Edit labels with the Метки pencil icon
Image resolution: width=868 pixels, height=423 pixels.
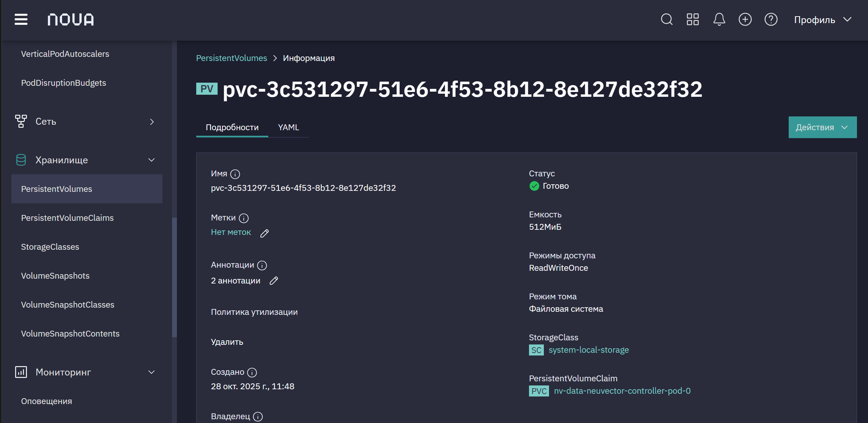coord(265,233)
